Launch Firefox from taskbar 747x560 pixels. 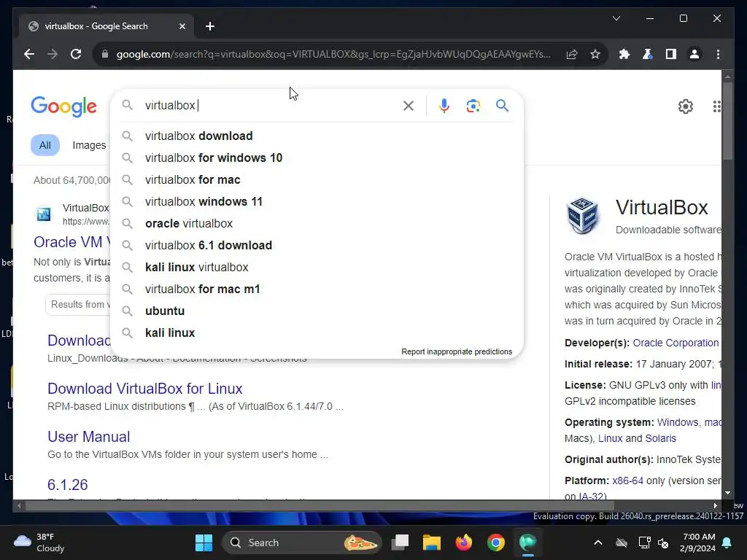coord(463,542)
